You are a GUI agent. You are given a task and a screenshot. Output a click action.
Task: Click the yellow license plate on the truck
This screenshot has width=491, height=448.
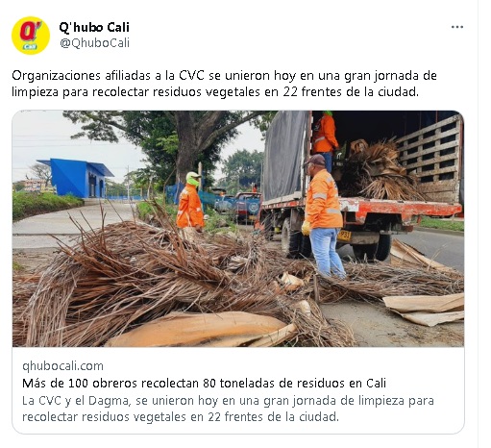coord(344,236)
